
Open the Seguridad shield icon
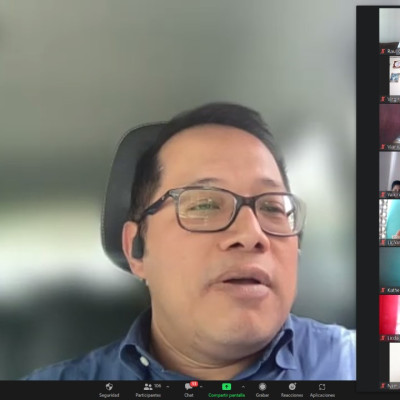click(109, 387)
